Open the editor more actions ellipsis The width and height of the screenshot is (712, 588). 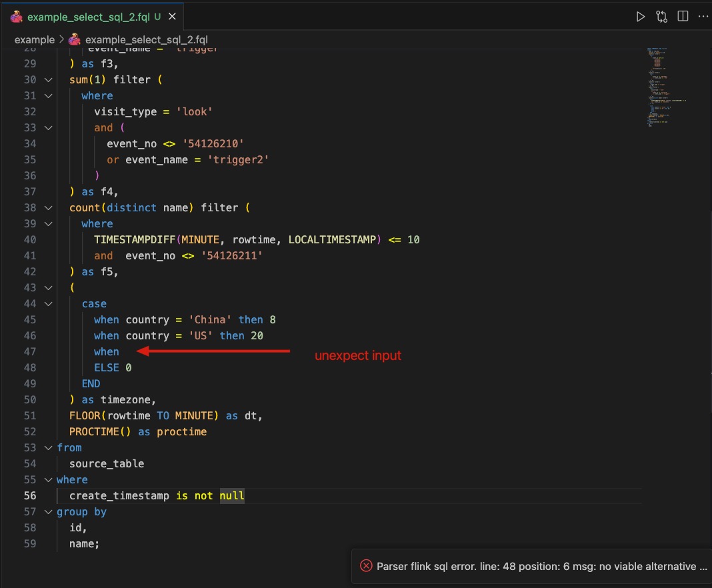click(703, 17)
